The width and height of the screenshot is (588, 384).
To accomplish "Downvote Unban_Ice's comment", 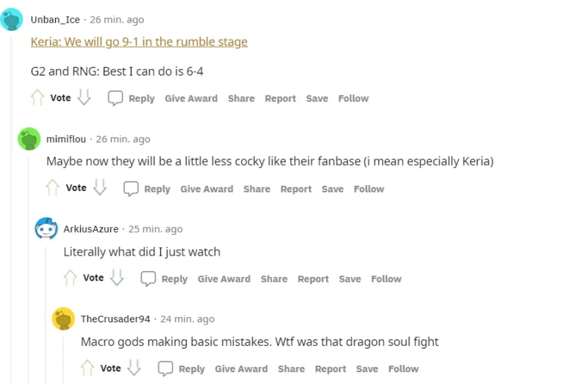I will click(x=85, y=98).
